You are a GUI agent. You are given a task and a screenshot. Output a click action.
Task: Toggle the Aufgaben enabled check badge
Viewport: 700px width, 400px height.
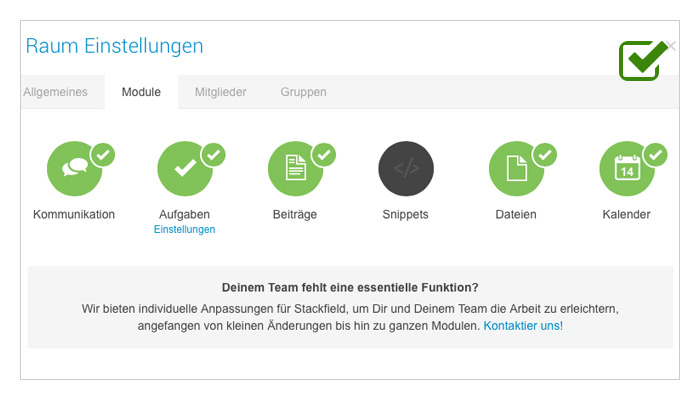[213, 155]
